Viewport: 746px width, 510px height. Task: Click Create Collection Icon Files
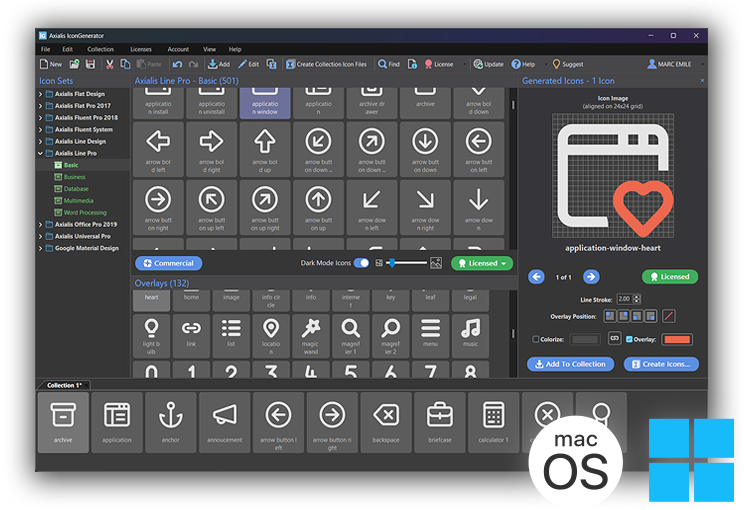point(326,64)
